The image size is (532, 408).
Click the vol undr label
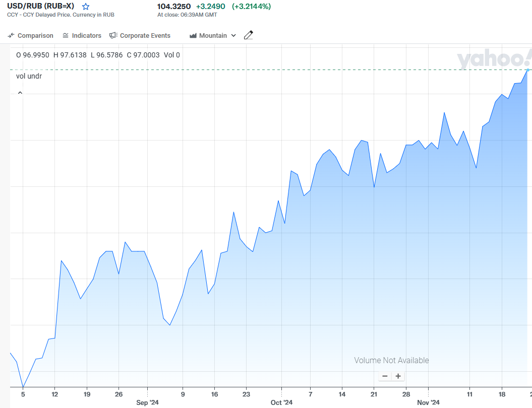(29, 76)
